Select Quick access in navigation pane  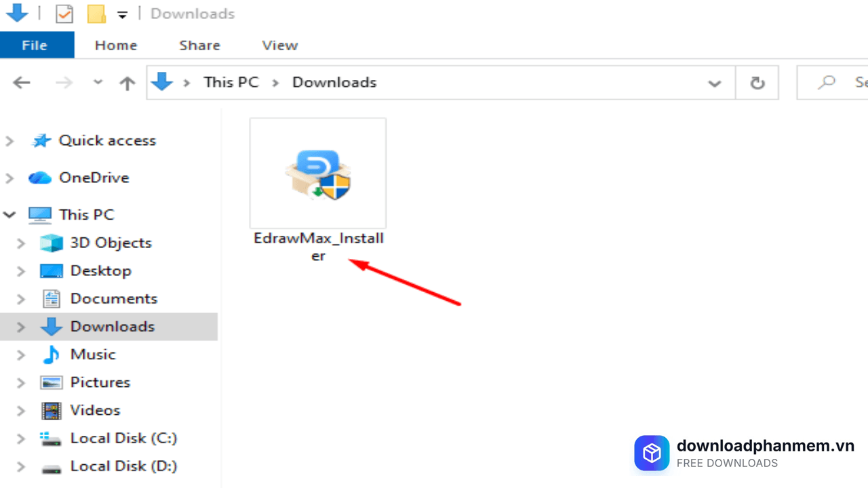(x=107, y=140)
